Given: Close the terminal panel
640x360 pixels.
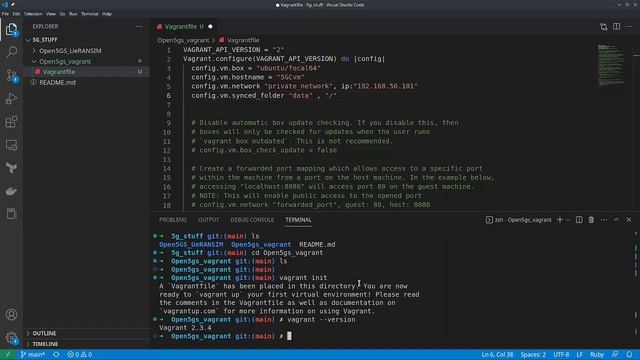Looking at the screenshot, I should click(629, 220).
